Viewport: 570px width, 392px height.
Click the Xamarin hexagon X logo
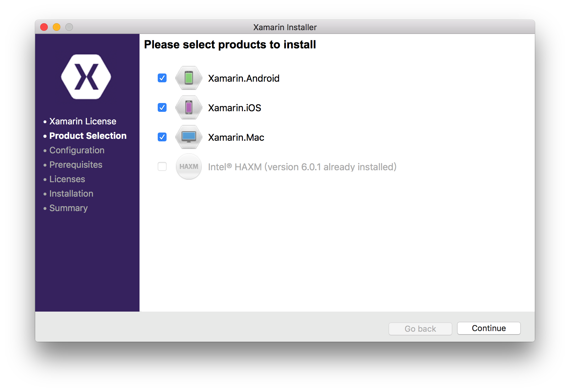tap(86, 77)
